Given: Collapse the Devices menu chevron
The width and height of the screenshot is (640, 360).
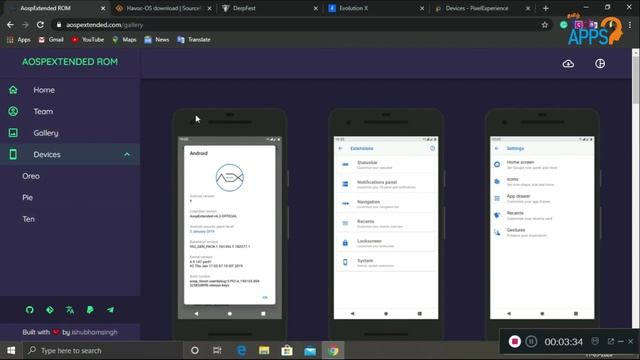Looking at the screenshot, I should 127,154.
